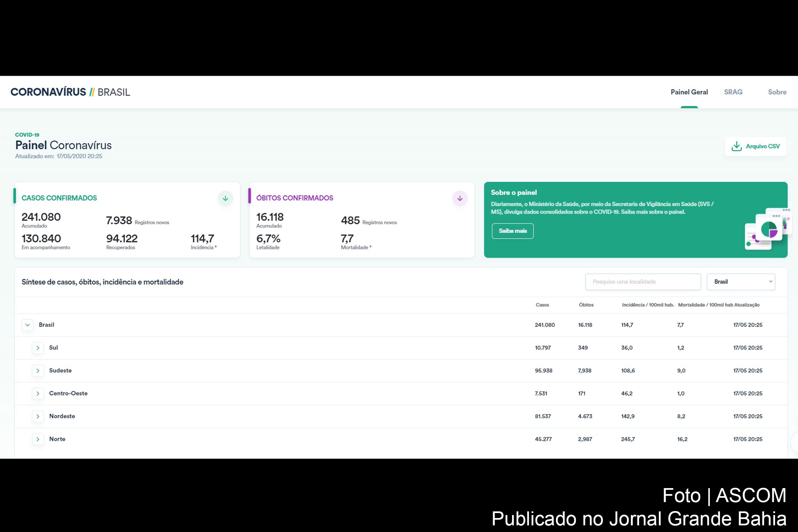Click the Brasil row label
Screen dimensions: 798x532
click(47, 325)
